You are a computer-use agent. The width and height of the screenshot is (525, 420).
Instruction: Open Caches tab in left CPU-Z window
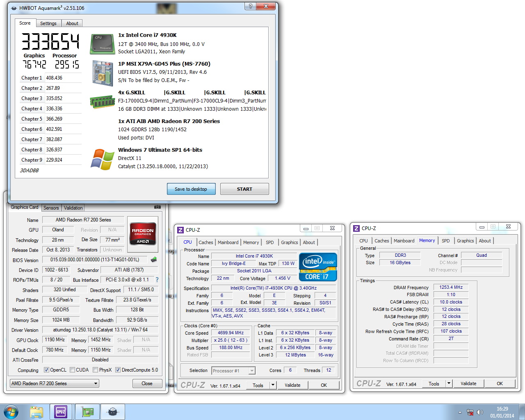206,242
